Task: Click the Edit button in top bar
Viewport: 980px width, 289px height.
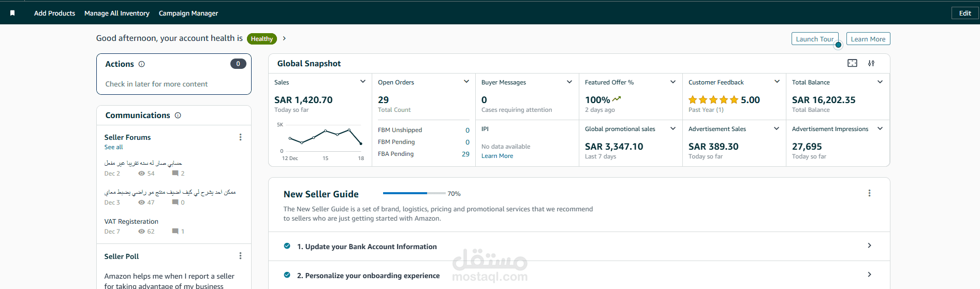Action: (x=965, y=13)
